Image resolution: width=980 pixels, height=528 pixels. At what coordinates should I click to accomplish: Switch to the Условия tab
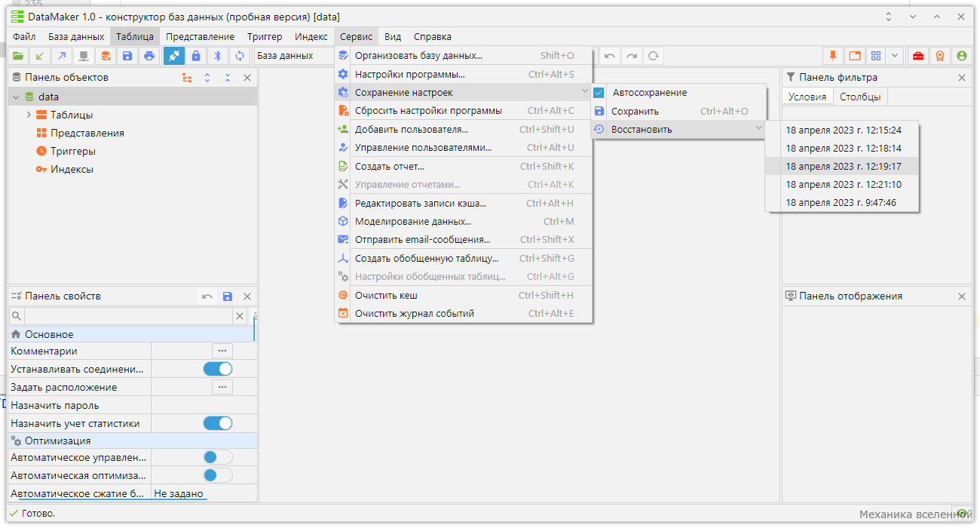(807, 97)
